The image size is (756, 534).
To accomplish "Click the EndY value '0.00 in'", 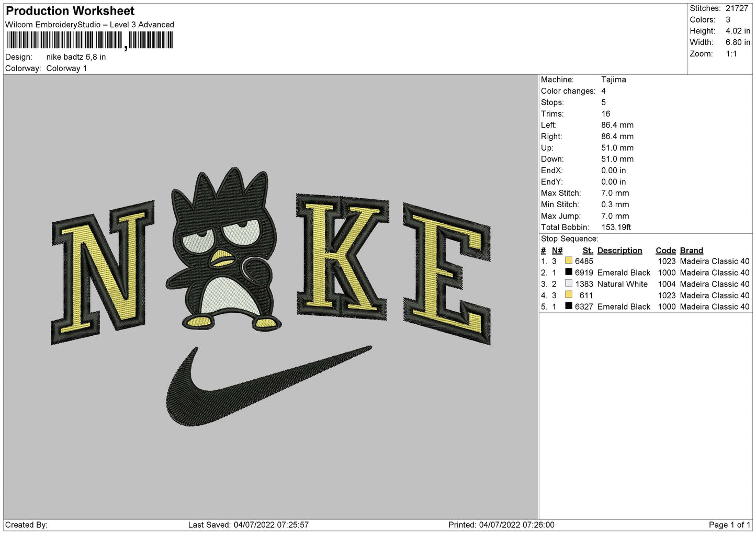I will (x=613, y=182).
